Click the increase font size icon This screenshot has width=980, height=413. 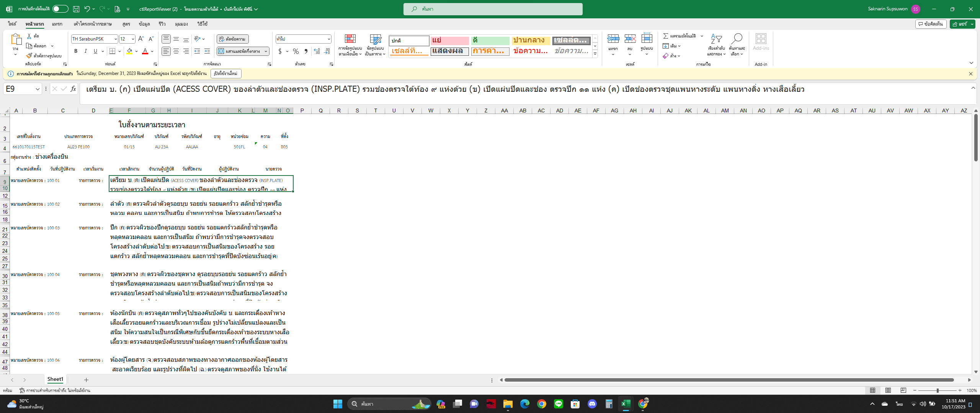click(141, 39)
